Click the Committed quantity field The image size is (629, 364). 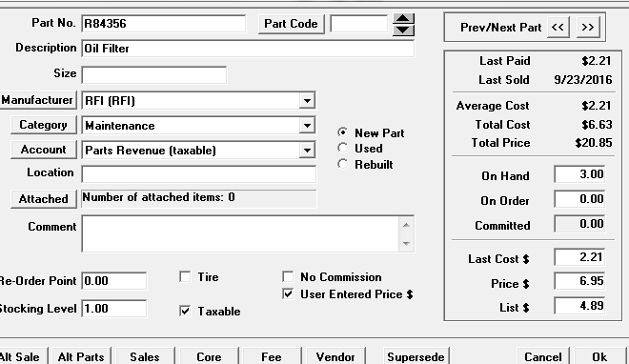579,224
